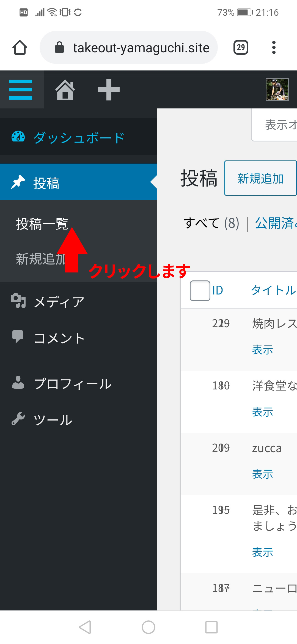This screenshot has width=297, height=644.
Task: Open the browser three-dot overflow menu
Action: [274, 47]
